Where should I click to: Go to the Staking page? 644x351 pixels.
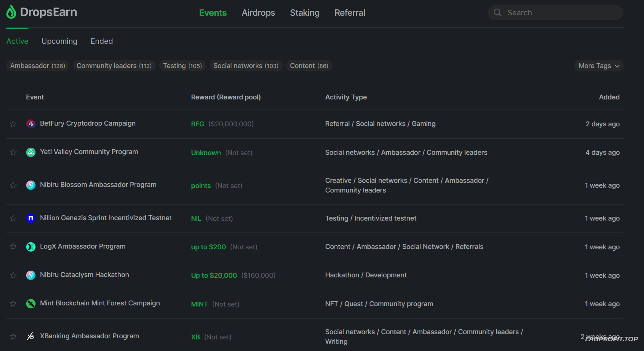(305, 13)
